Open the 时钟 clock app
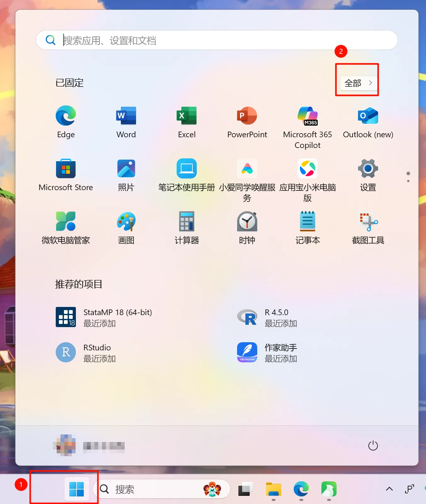Screen dimensions: 426x504 point(247,228)
